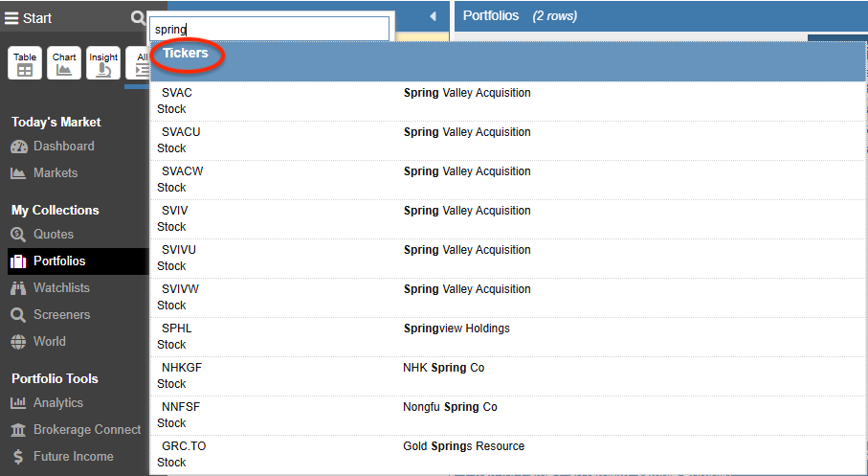Click the magnifier search icon
This screenshot has width=868, height=476.
(x=138, y=18)
